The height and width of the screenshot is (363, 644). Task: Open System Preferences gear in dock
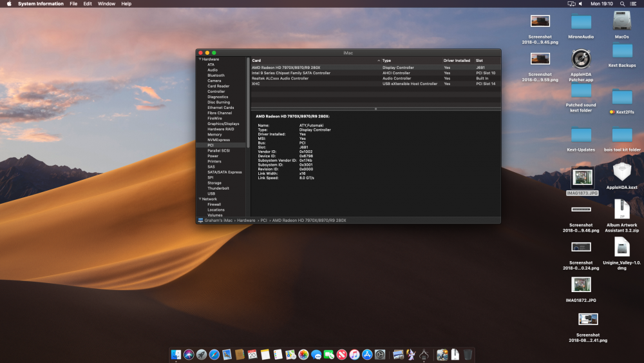point(380,355)
